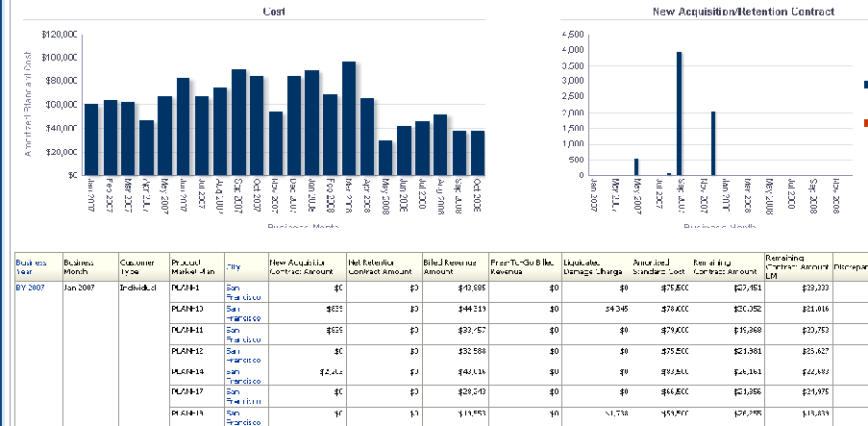The width and height of the screenshot is (868, 426).
Task: Click PLAN-1 billed revenue amount value
Action: pyautogui.click(x=473, y=288)
